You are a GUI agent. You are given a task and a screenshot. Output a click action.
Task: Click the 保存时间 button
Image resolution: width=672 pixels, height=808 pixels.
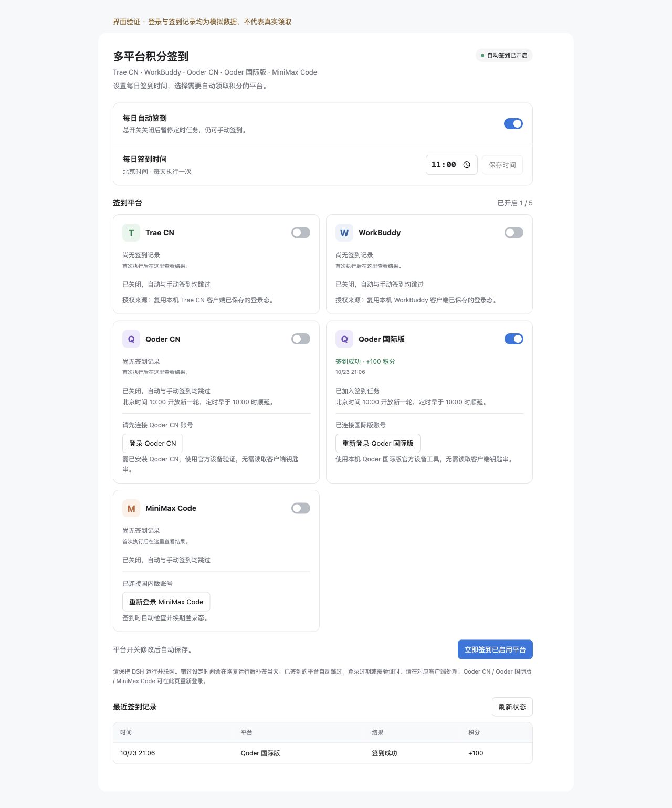[x=502, y=165]
